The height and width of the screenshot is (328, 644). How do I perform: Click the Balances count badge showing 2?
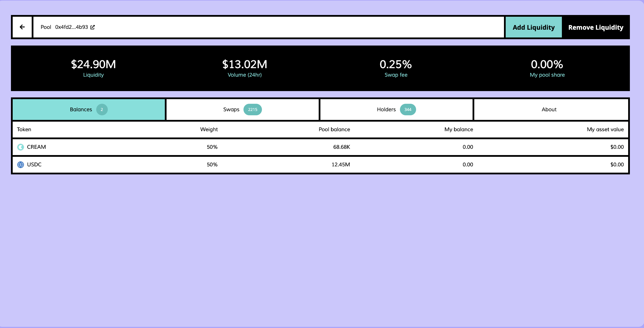[x=102, y=110]
